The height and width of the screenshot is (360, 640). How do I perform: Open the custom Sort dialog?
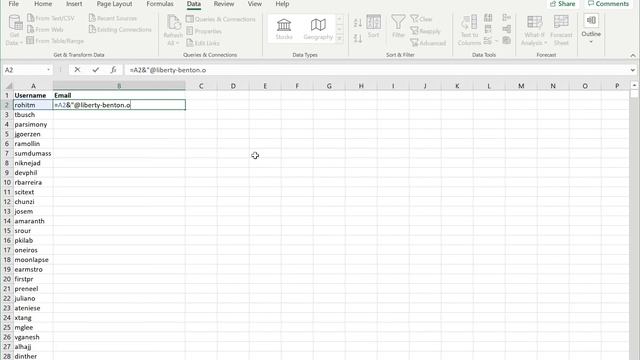[x=373, y=27]
